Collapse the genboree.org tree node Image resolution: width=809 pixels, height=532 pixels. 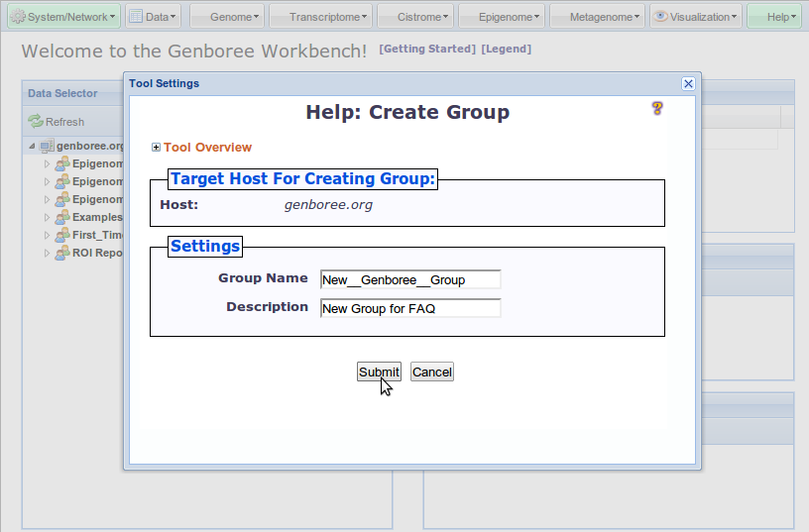[32, 147]
